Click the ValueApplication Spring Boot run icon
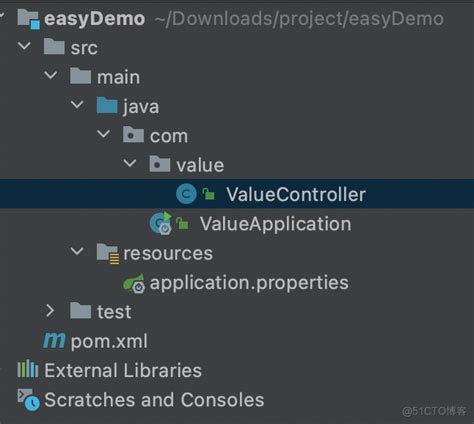Viewport: 474px width, 424px height. click(x=161, y=223)
